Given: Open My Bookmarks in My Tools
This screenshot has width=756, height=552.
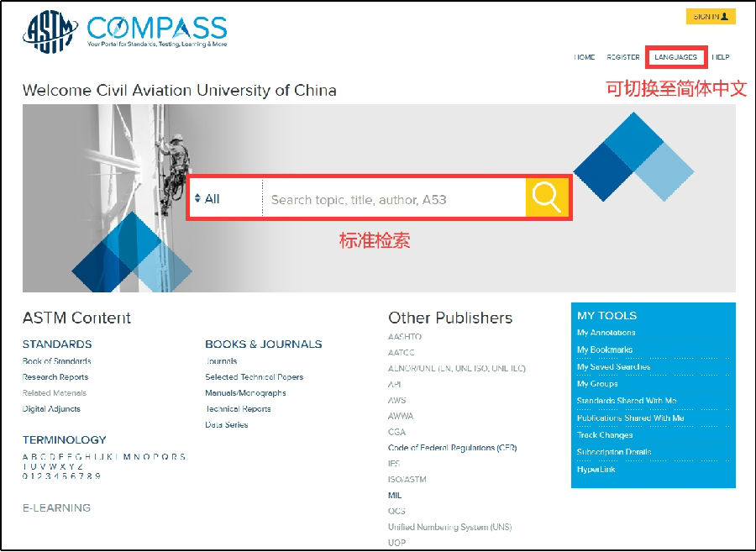Looking at the screenshot, I should click(605, 350).
